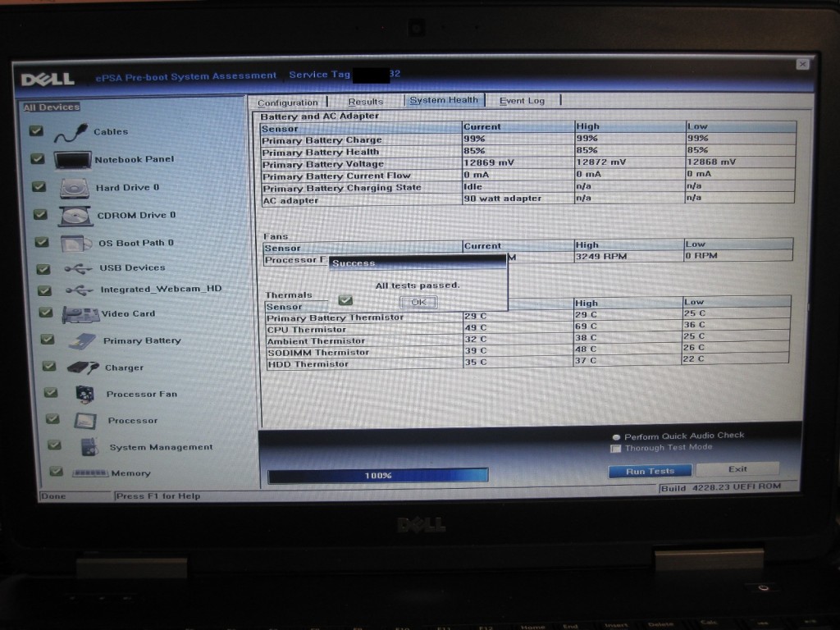Select the System Health tab
The width and height of the screenshot is (840, 630).
point(444,100)
